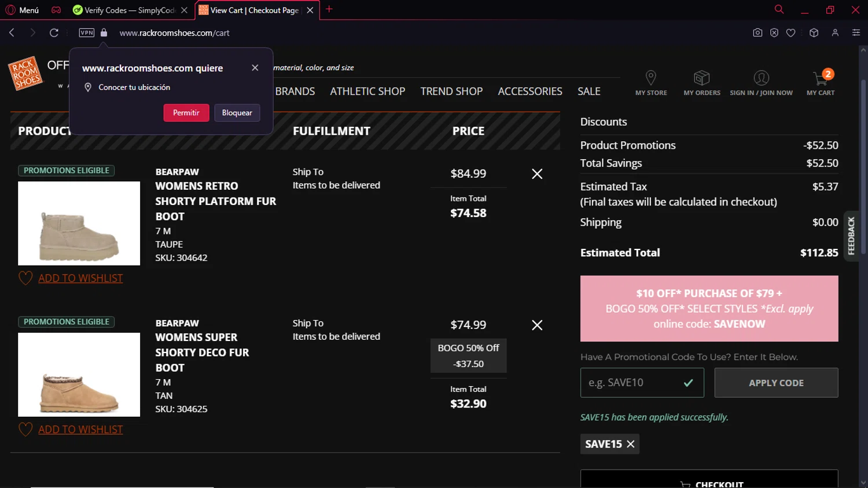Remove the applied SAVE15 code
This screenshot has width=868, height=488.
[631, 444]
